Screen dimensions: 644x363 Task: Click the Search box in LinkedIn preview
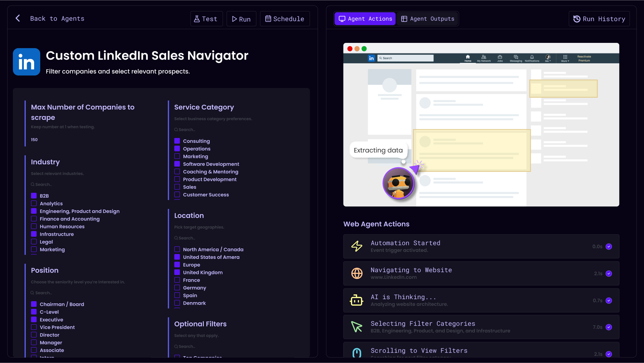pyautogui.click(x=406, y=58)
